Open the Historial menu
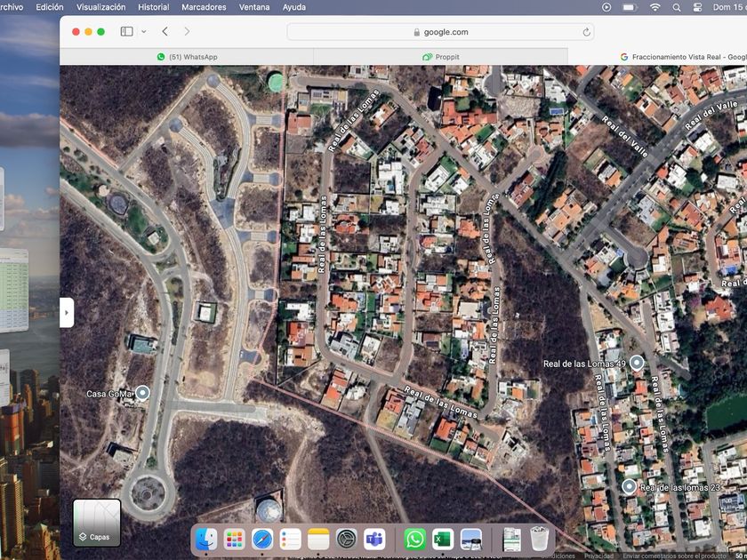The image size is (747, 560). pos(154,7)
